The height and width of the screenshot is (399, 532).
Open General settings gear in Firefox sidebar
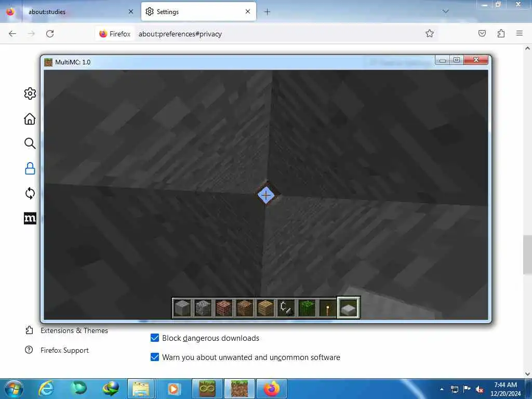pyautogui.click(x=30, y=94)
